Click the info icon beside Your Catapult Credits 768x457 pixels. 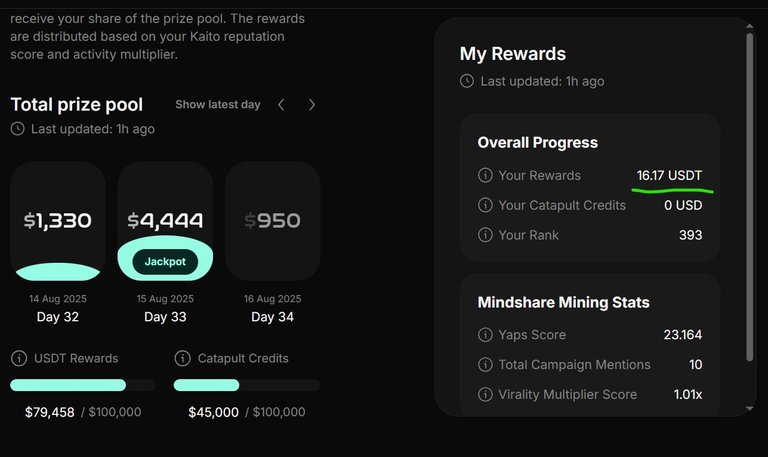point(485,205)
